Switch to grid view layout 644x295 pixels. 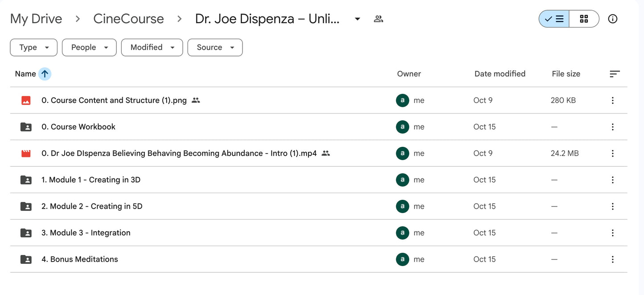pos(584,18)
